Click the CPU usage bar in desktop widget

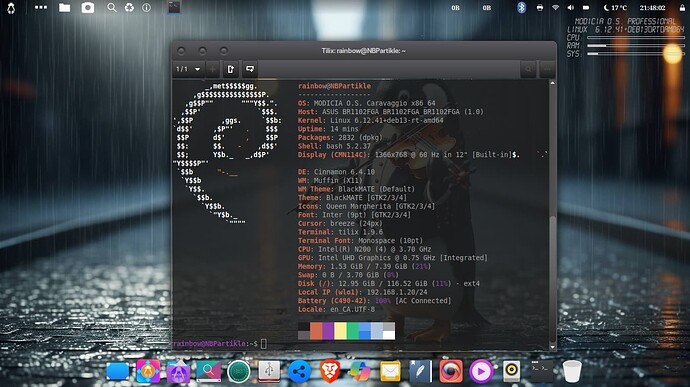[x=636, y=38]
